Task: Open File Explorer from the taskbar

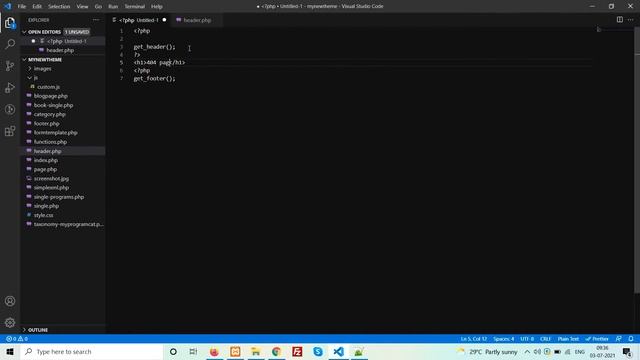Action: coord(256,351)
